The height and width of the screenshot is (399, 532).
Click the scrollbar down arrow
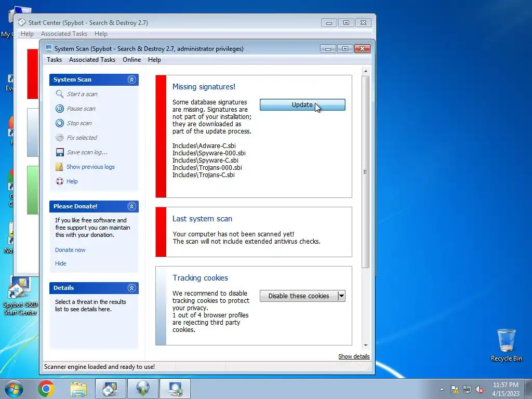365,345
